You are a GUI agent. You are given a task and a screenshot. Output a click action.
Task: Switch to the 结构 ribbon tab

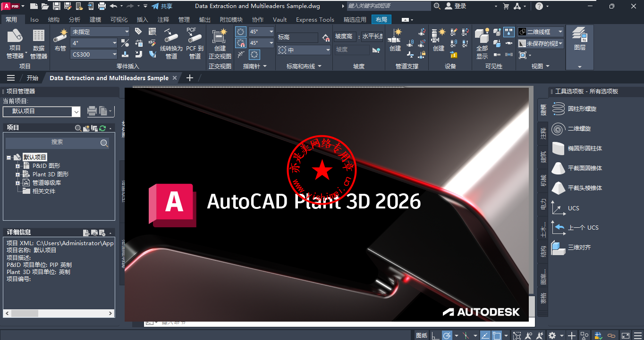(x=54, y=20)
